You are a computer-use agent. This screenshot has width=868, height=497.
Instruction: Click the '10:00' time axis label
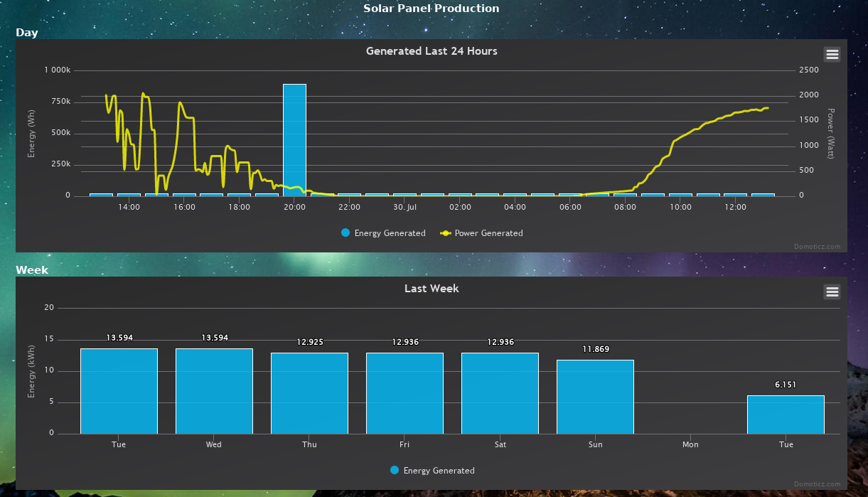tap(680, 207)
